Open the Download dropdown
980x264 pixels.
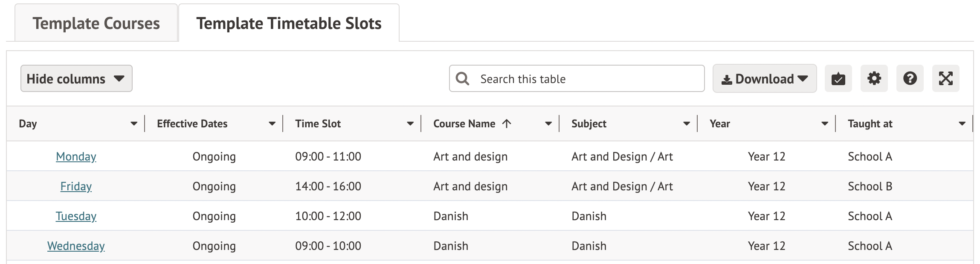click(764, 79)
